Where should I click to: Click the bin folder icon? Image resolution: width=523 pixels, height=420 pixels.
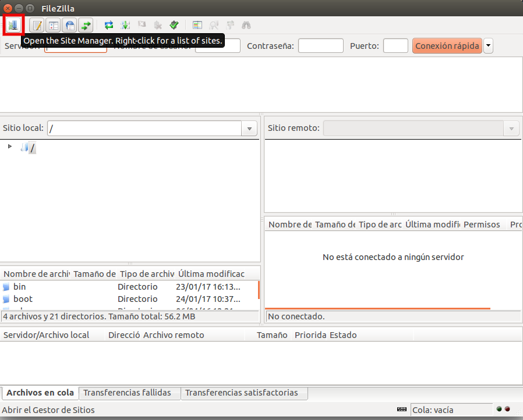6,287
